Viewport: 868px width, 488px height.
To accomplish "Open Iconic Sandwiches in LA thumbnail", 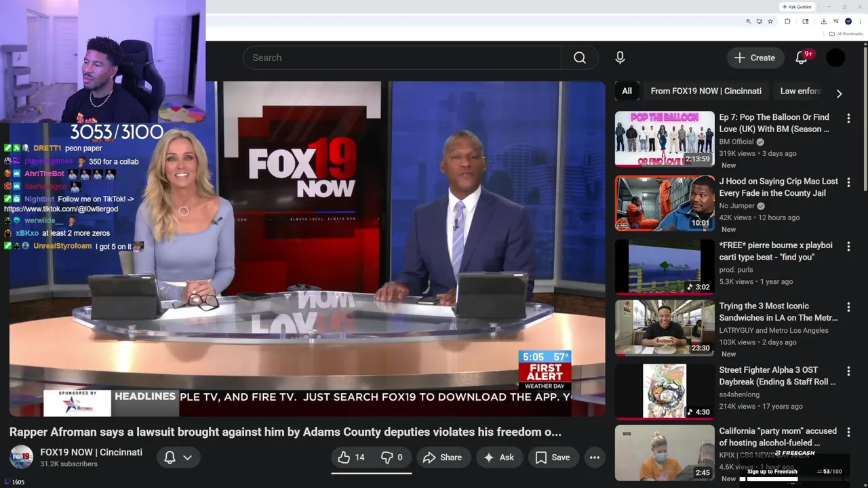I will pos(665,328).
